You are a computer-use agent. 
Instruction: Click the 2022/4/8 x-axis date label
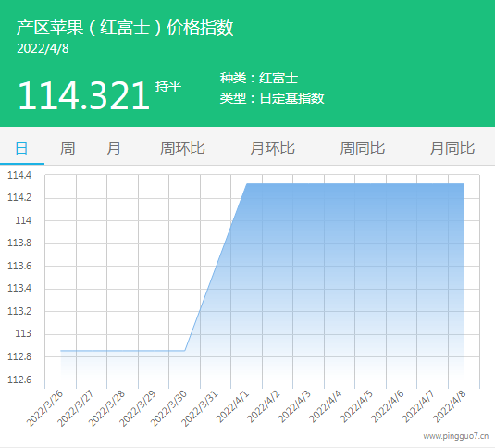tap(449, 406)
